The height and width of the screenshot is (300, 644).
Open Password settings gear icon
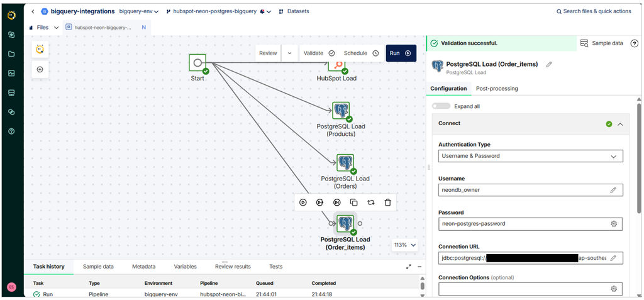point(614,224)
